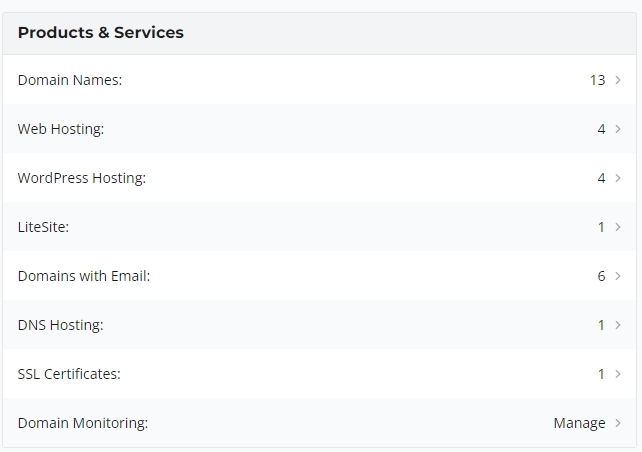
Task: Click the chevron arrow in Web Hosting row
Action: click(618, 129)
